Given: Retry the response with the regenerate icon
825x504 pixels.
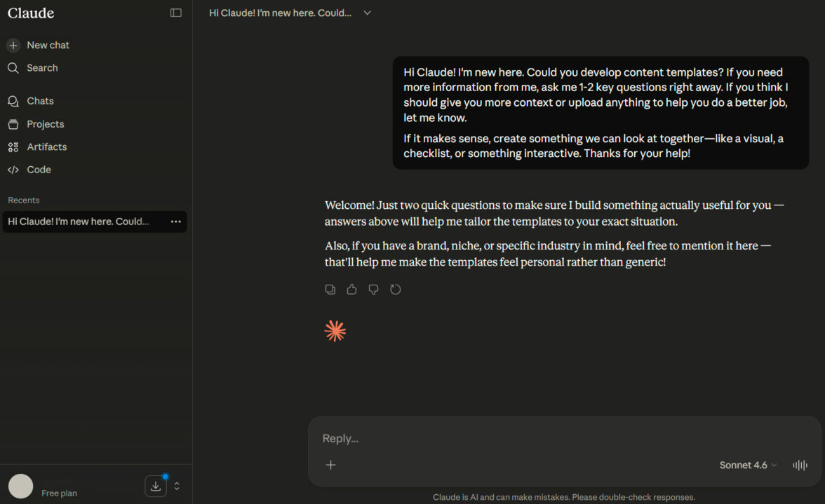Looking at the screenshot, I should 396,290.
